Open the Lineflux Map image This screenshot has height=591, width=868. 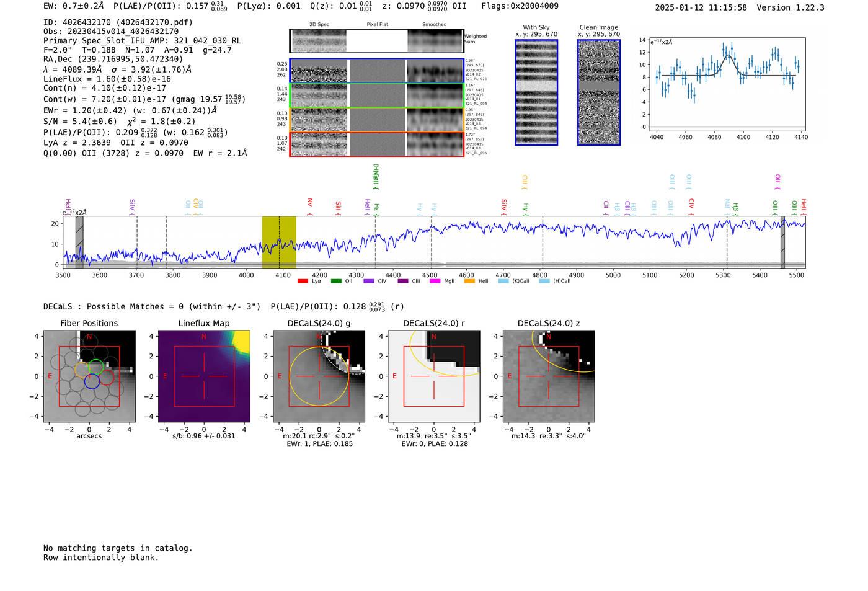click(x=204, y=376)
